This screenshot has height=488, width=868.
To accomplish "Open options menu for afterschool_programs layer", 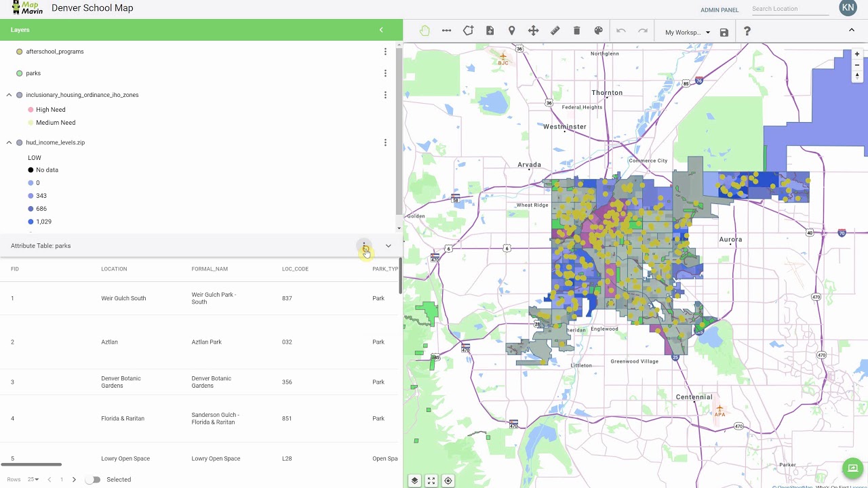I will coord(385,52).
